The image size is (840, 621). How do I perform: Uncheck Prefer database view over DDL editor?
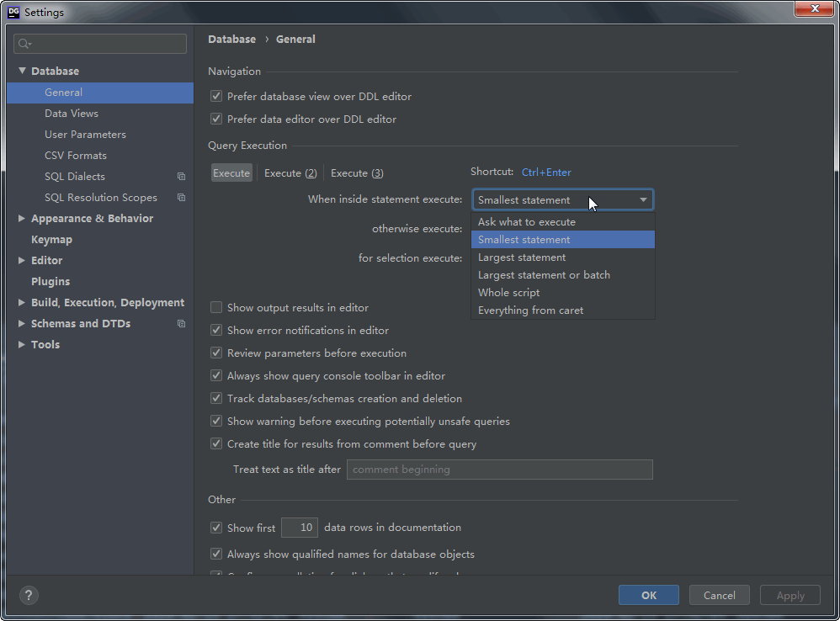click(216, 97)
